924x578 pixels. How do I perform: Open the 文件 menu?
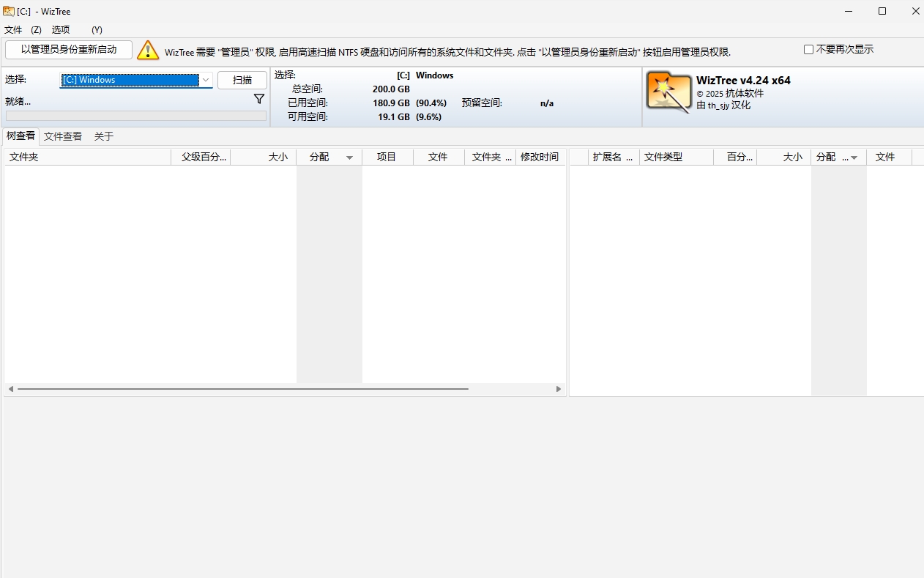click(13, 30)
